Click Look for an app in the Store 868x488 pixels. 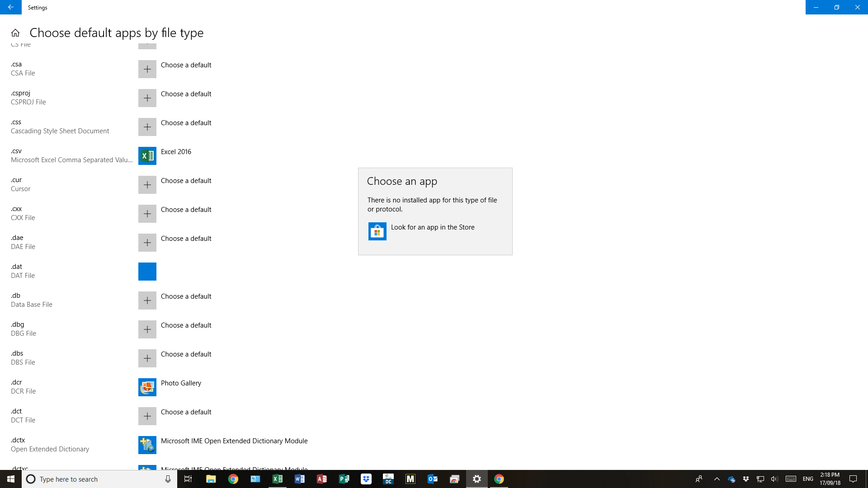coord(432,227)
